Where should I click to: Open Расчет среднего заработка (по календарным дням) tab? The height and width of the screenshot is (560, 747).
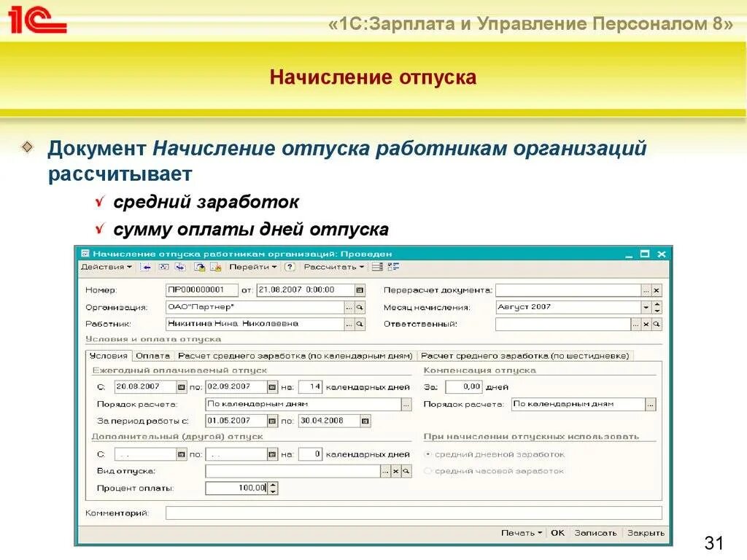click(295, 356)
